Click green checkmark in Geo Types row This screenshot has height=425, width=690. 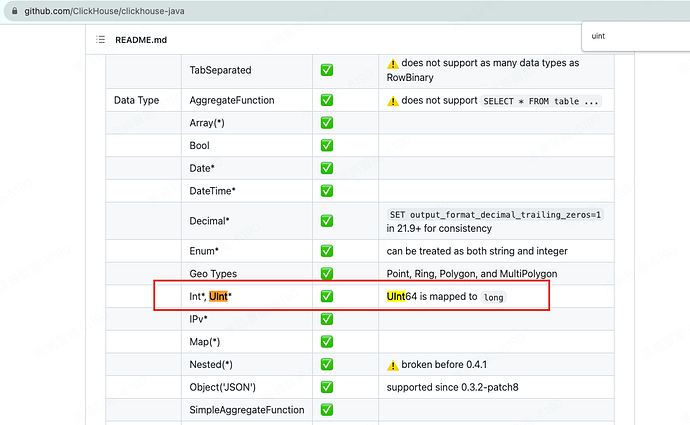point(327,273)
